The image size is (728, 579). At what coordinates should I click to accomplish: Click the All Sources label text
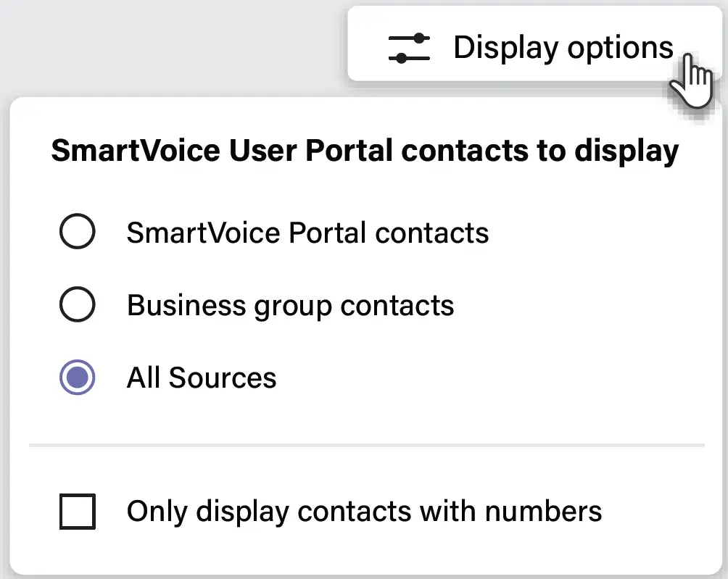pos(201,377)
